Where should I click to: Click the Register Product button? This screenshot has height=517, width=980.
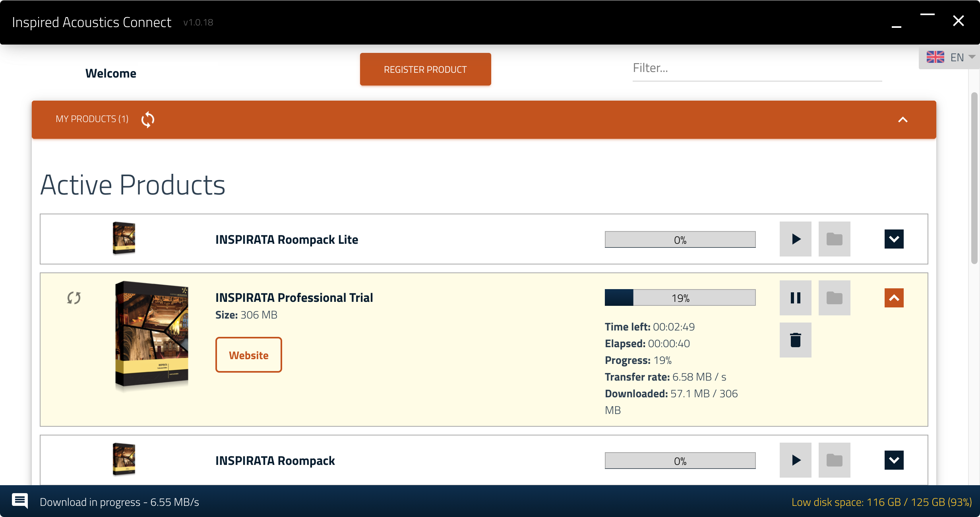click(x=426, y=69)
